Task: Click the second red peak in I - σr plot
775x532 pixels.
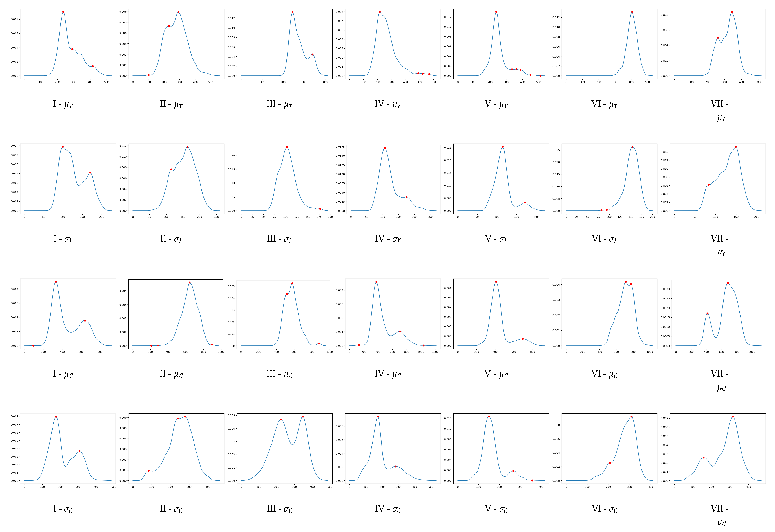Action: 90,173
